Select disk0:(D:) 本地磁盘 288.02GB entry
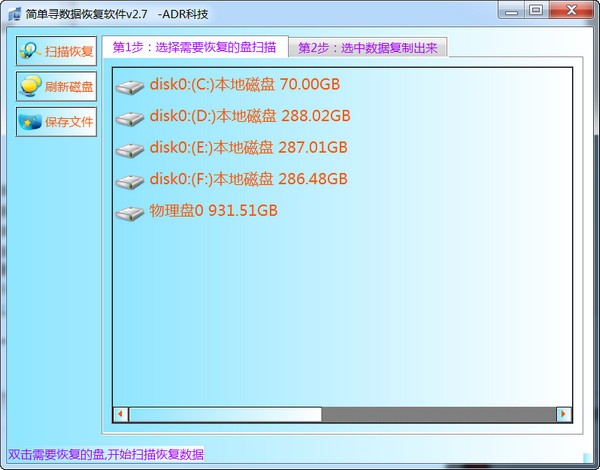Viewport: 600px width, 470px height. (x=248, y=117)
